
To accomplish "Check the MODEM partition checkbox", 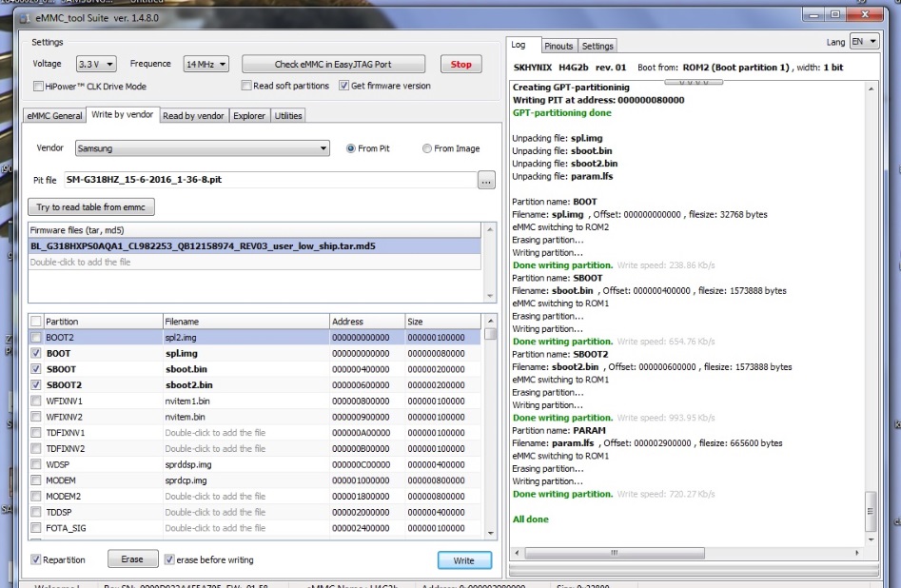I will coord(36,480).
